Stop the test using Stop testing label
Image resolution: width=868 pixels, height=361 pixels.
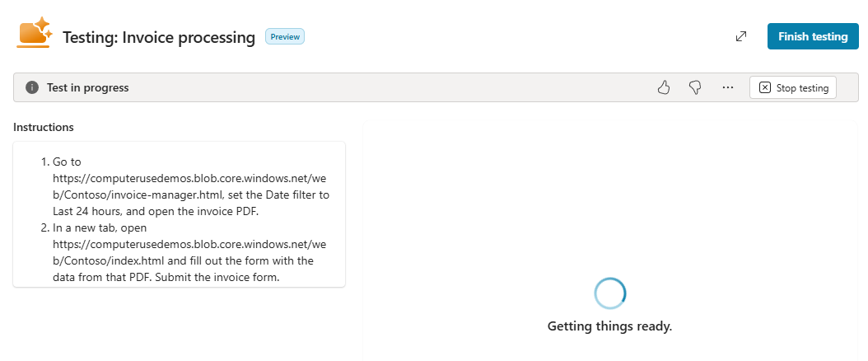802,88
